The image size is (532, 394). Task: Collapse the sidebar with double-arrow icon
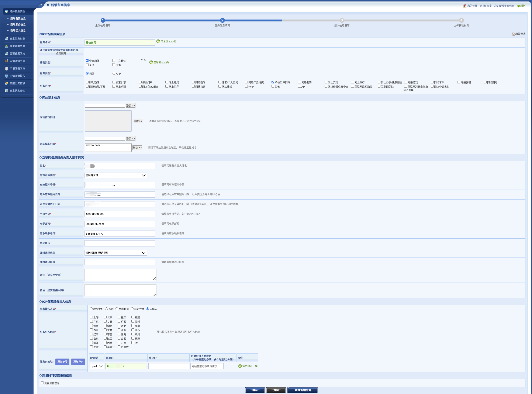[41, 5]
